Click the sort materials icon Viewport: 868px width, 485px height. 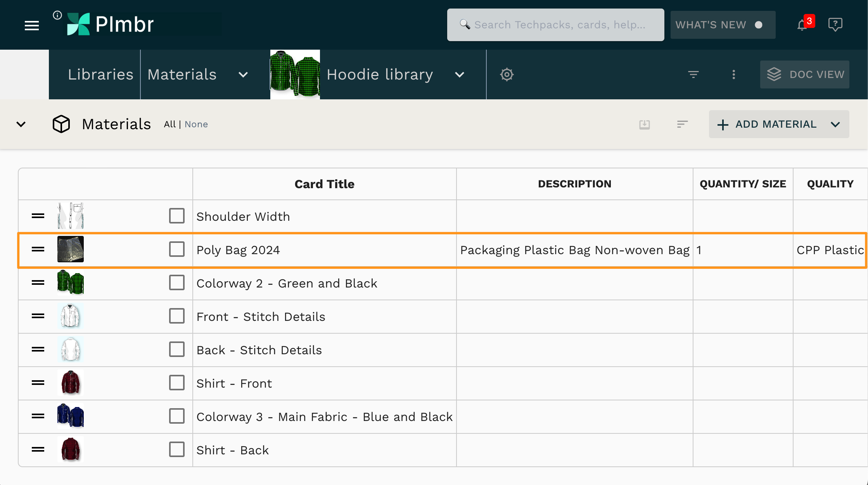pyautogui.click(x=682, y=124)
